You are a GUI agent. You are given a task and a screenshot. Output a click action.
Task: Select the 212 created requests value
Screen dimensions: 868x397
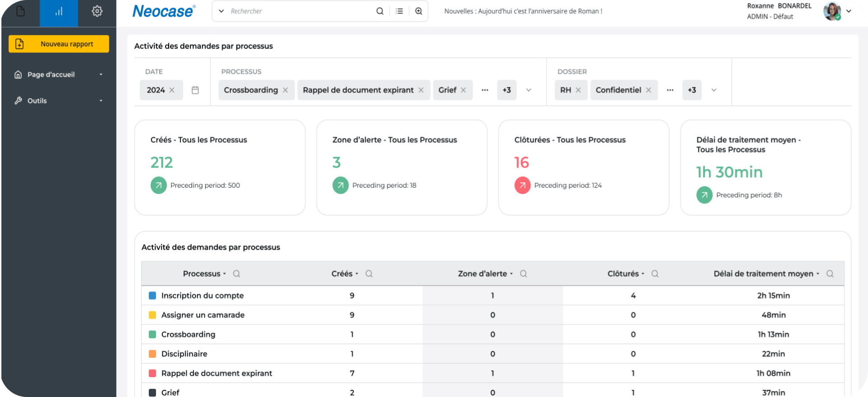161,163
